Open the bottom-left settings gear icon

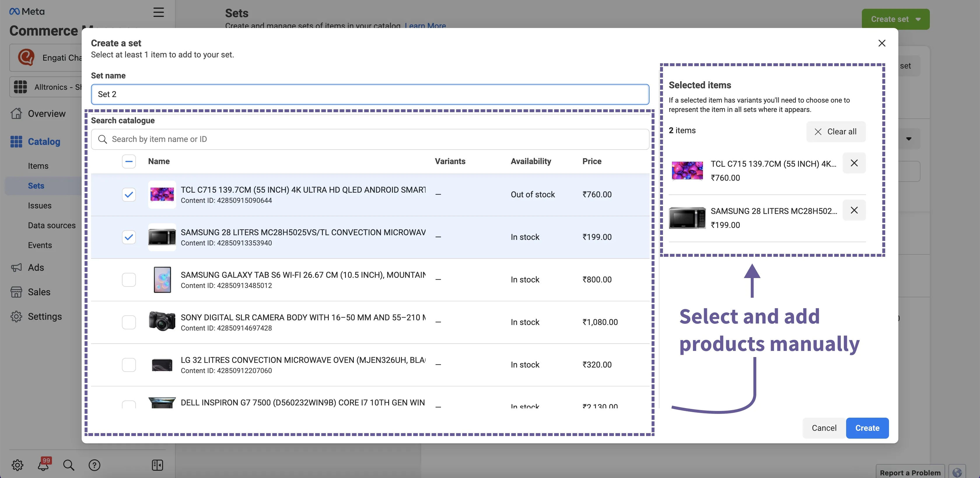point(17,465)
